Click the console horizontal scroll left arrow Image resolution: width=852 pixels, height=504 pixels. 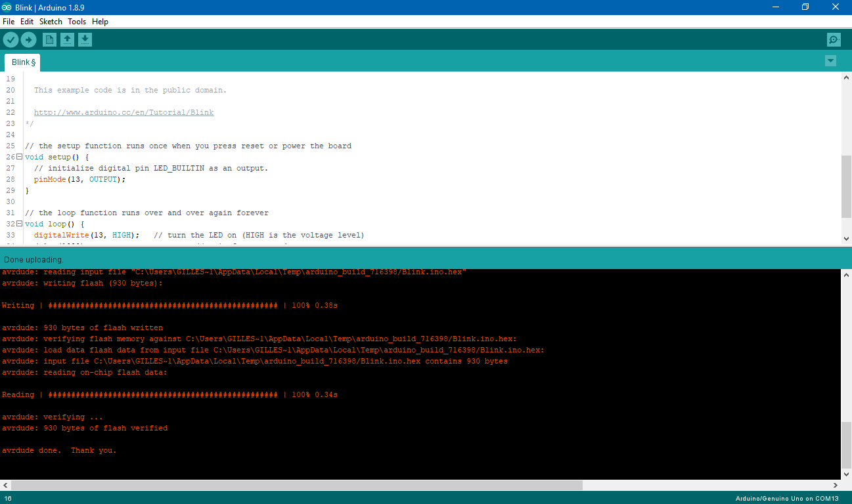5,486
